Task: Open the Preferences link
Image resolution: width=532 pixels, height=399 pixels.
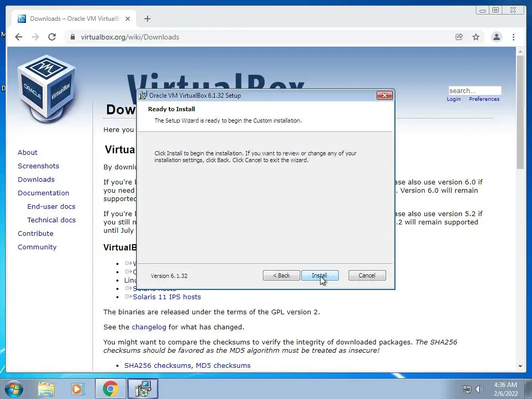Action: [x=484, y=99]
